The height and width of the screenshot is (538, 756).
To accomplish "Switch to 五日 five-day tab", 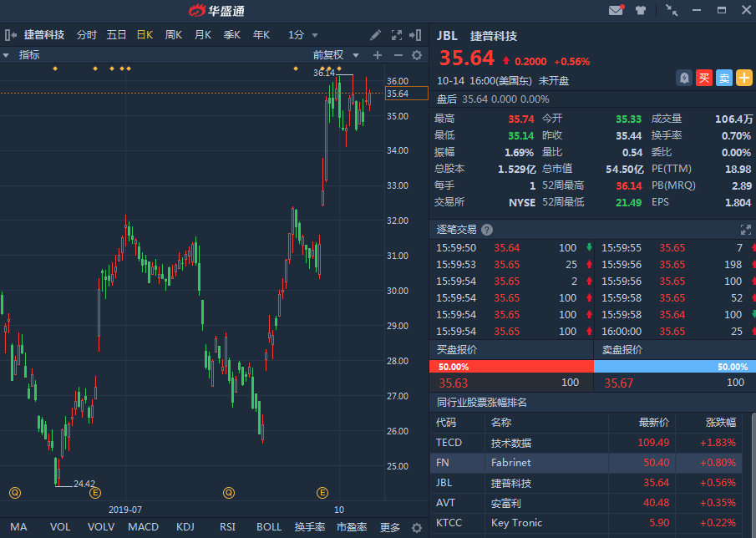I will (116, 35).
